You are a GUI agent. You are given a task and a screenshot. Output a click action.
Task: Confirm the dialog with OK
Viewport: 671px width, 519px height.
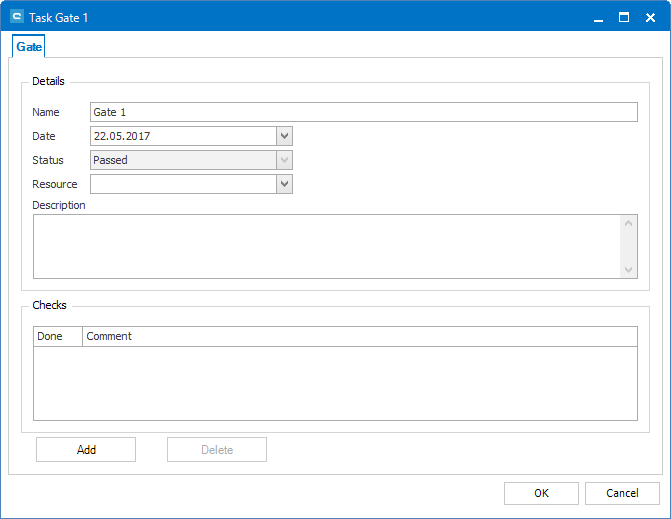point(541,493)
